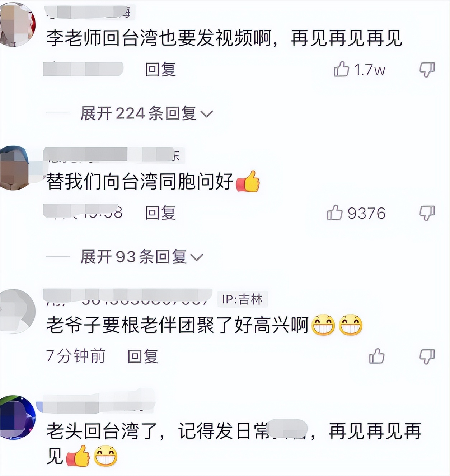The image size is (450, 476).
Task: Expand the 224 replies thread
Action: [146, 113]
